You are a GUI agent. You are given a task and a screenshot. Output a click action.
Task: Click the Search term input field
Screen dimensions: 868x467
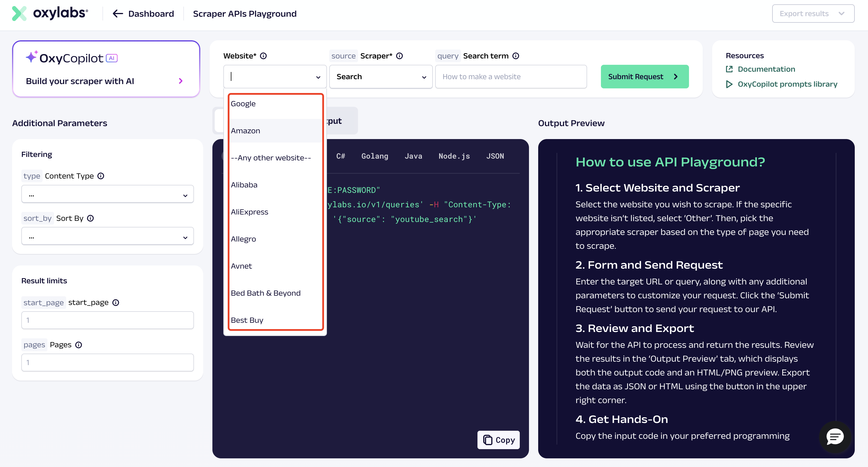pyautogui.click(x=511, y=77)
